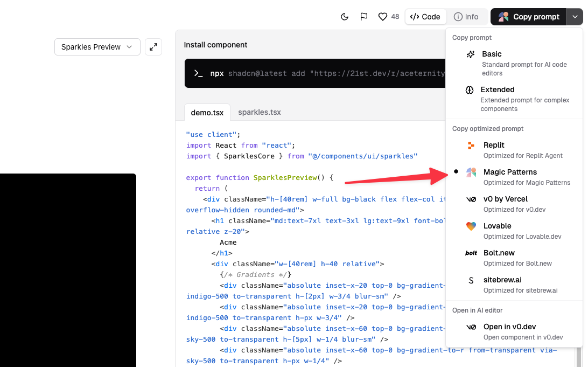This screenshot has width=588, height=367.
Task: Collapse the Copy prompt dropdown arrow
Action: (575, 17)
